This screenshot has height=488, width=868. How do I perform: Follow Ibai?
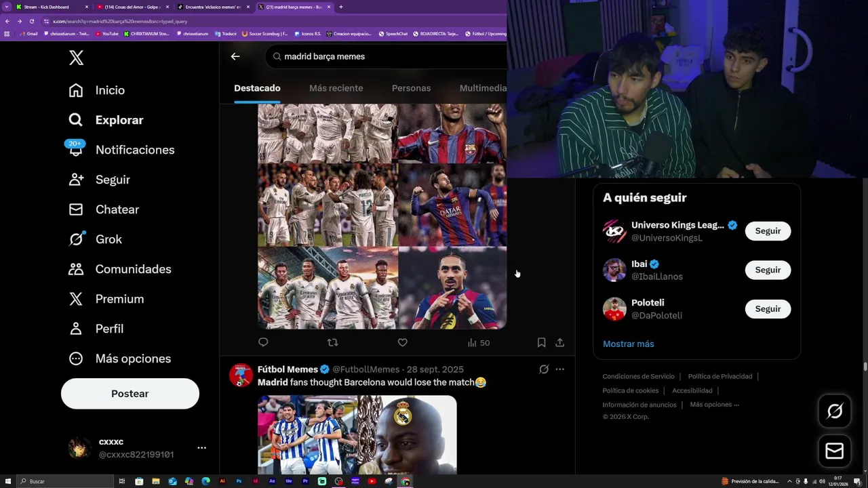point(768,270)
